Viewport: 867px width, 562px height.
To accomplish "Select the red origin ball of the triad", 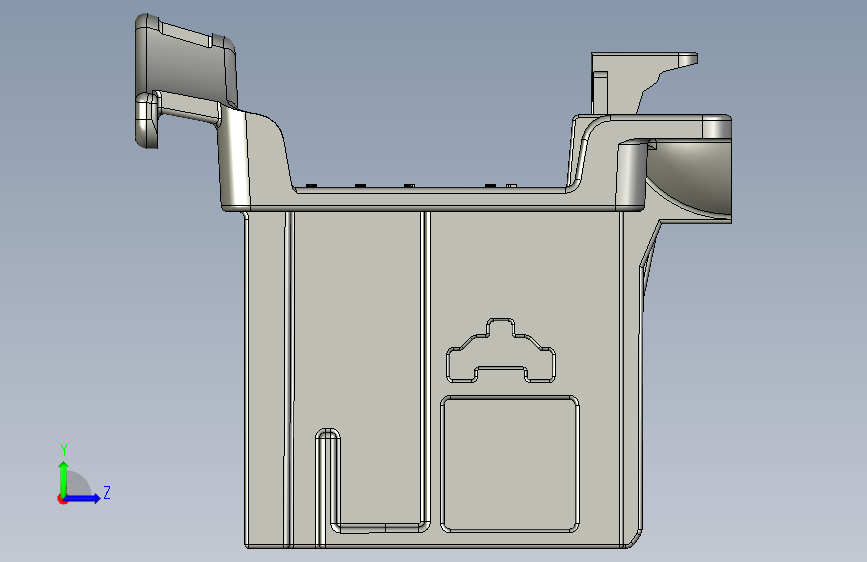I will click(x=62, y=499).
